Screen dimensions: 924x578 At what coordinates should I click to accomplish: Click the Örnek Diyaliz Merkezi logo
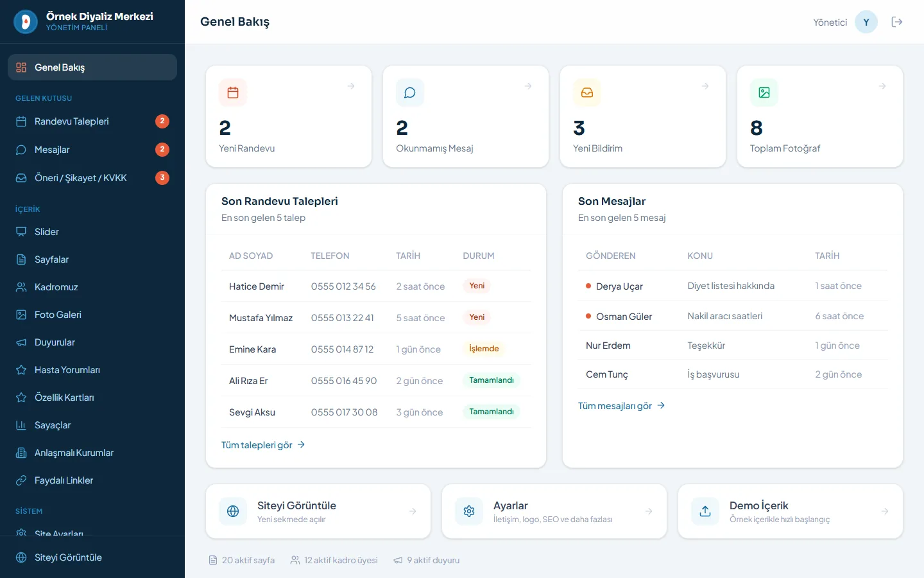point(26,22)
